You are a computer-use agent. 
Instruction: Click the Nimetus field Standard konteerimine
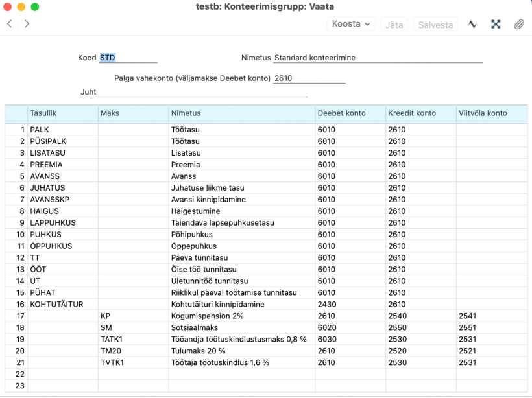click(x=378, y=58)
